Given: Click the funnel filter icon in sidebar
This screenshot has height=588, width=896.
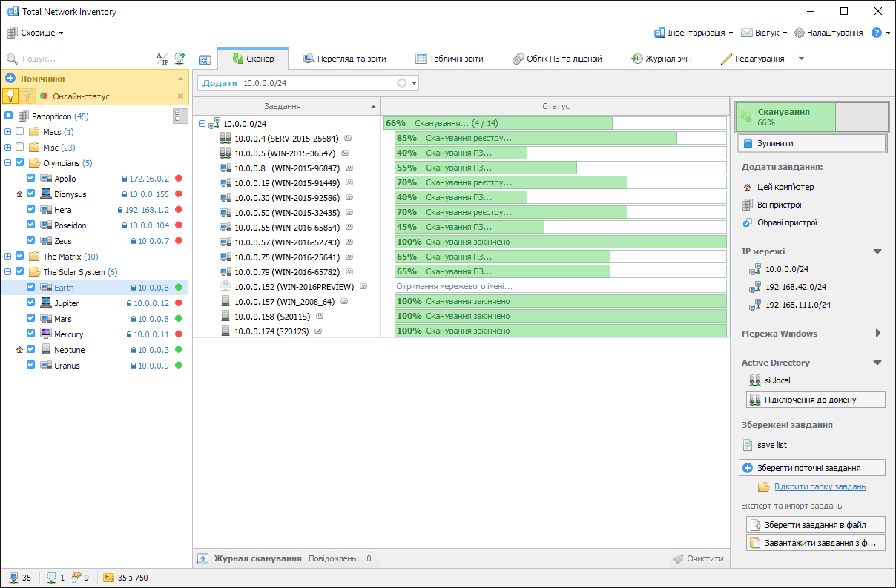Looking at the screenshot, I should pos(27,96).
